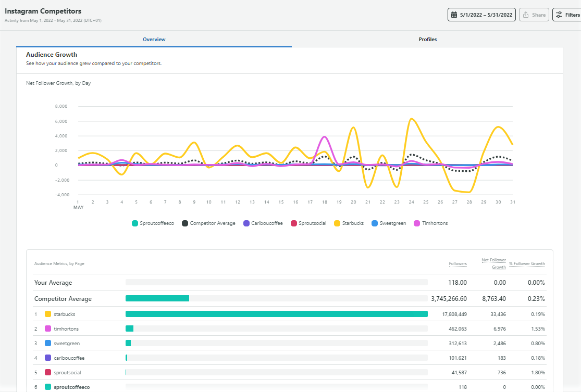This screenshot has height=392, width=581.
Task: Toggle Timhortons legend series
Action: pos(430,223)
